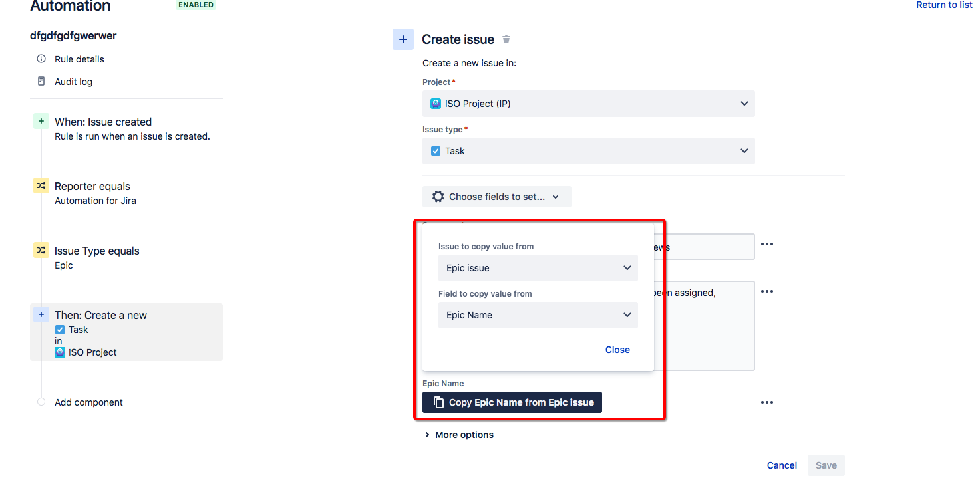
Task: Click the trash icon beside Create issue
Action: 506,39
